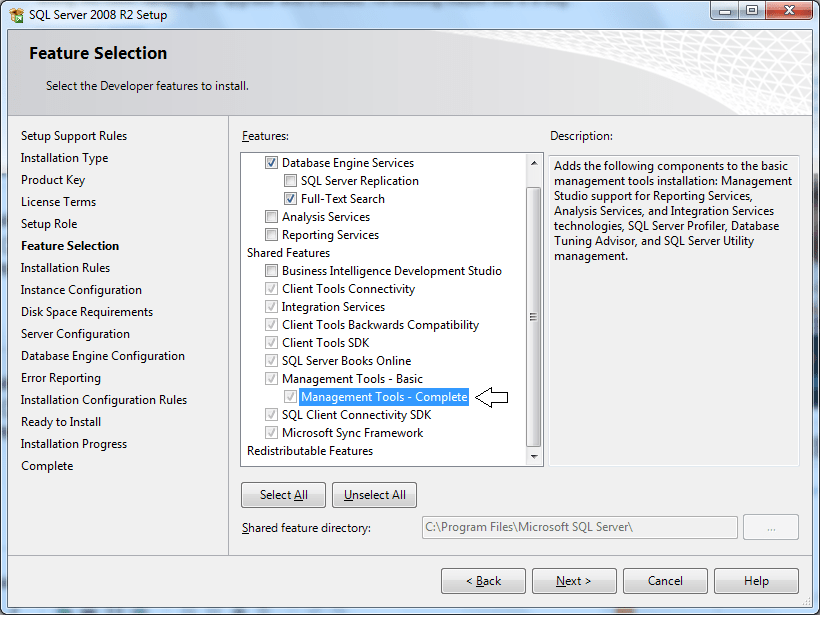Click the Unselect All button
This screenshot has width=821, height=617.
pyautogui.click(x=374, y=495)
